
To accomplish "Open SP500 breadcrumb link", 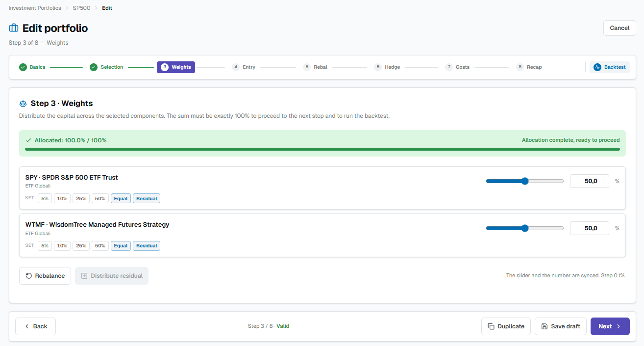I will (81, 8).
